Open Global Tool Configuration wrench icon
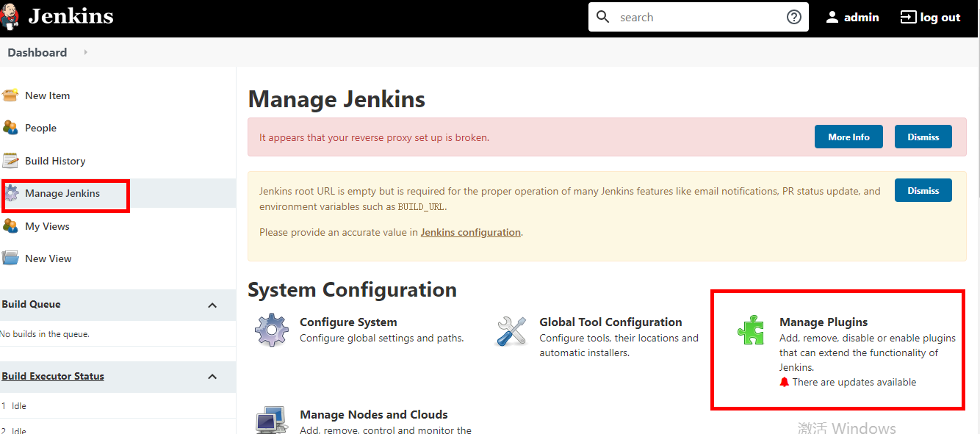980x434 pixels. [511, 330]
